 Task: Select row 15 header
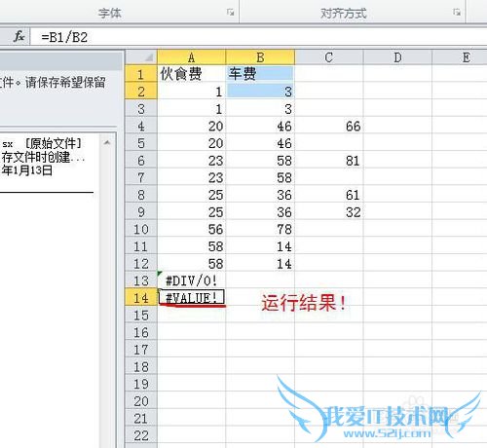coord(141,315)
